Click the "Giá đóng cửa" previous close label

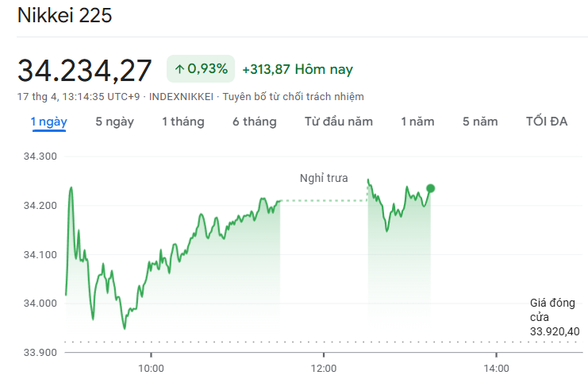click(x=546, y=309)
